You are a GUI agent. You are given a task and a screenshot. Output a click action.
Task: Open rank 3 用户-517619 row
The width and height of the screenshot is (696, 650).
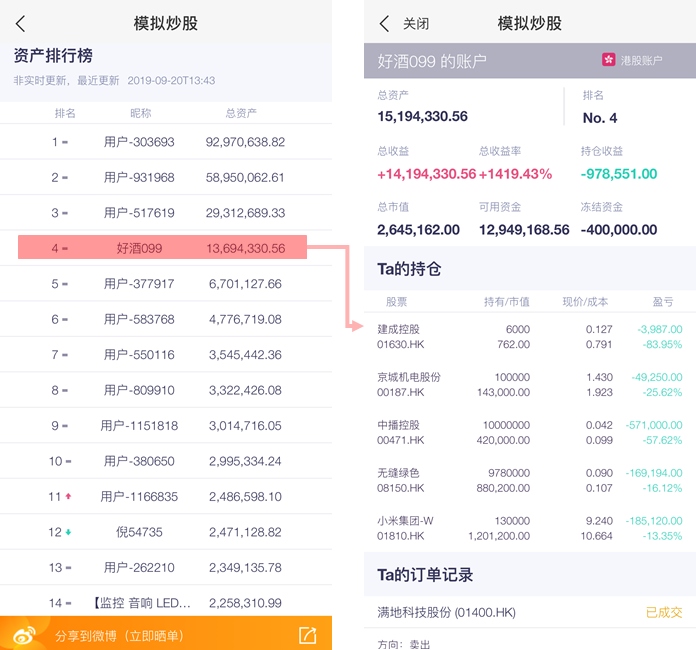tap(166, 213)
